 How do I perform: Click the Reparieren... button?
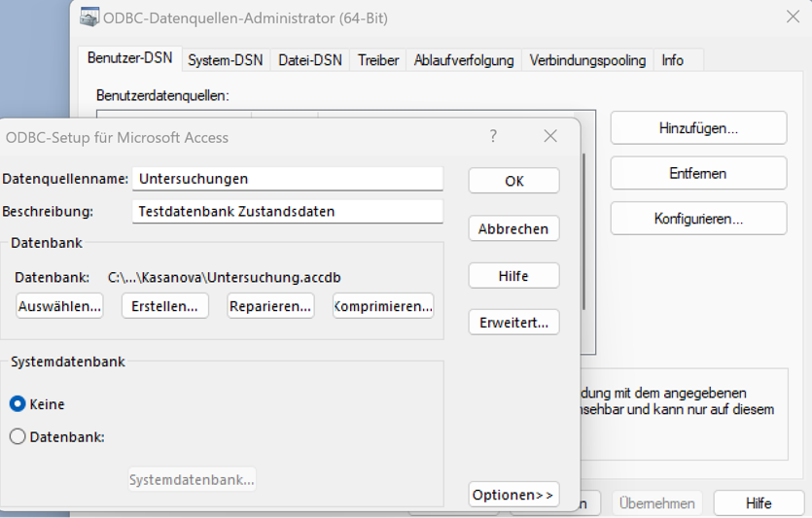(270, 306)
